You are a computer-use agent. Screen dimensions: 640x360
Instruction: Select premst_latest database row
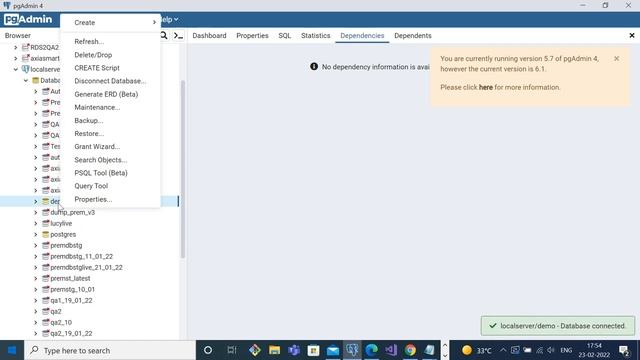pyautogui.click(x=70, y=278)
